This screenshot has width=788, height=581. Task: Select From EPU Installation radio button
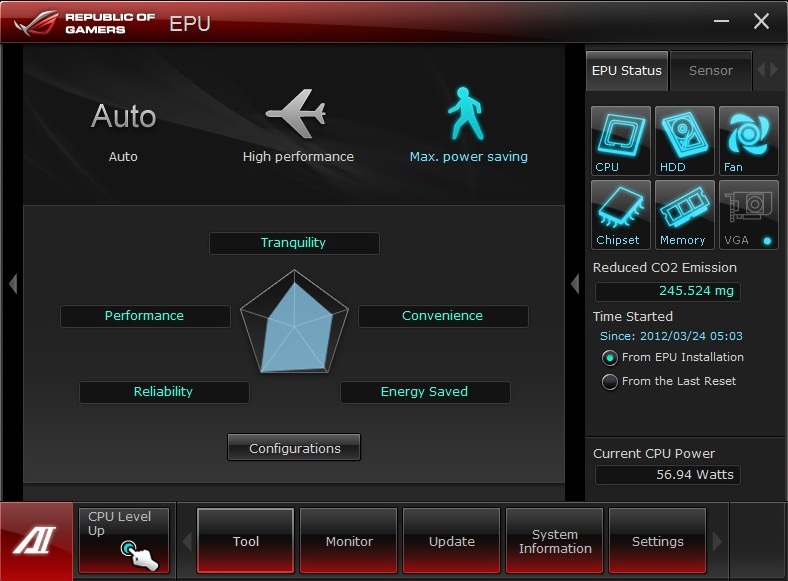click(x=610, y=358)
